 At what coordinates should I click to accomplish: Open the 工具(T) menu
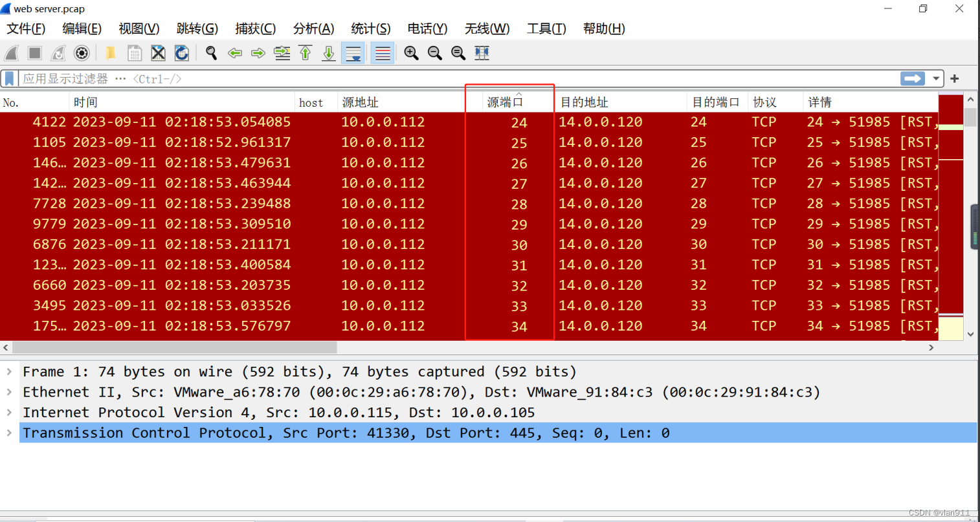pos(546,28)
